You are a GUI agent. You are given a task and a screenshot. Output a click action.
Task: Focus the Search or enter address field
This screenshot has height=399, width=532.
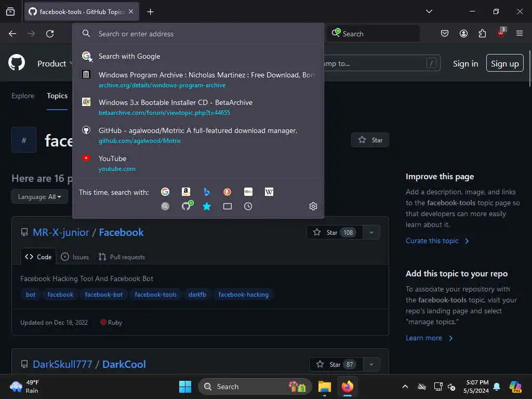coord(198,34)
